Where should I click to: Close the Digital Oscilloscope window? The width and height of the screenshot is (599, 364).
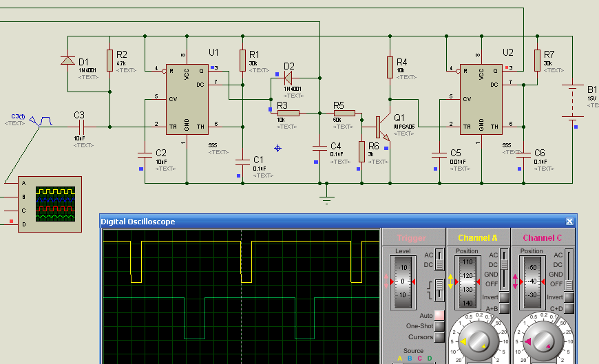[569, 222]
